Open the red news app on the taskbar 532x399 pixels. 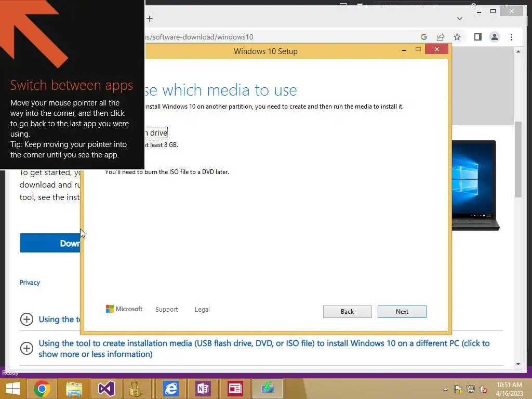235,389
